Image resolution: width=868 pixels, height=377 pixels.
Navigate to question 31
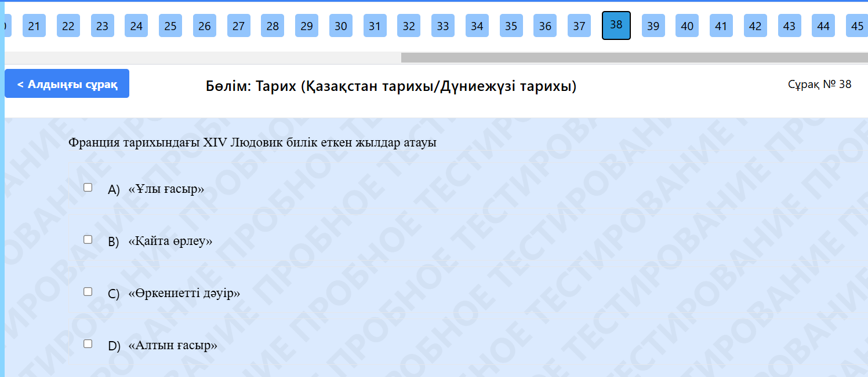(375, 26)
